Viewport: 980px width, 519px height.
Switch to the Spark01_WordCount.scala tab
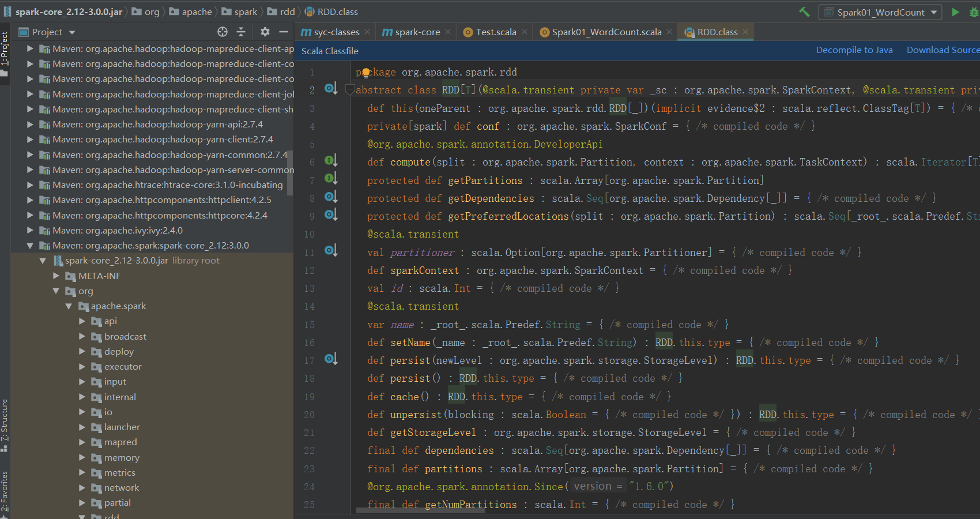[606, 32]
